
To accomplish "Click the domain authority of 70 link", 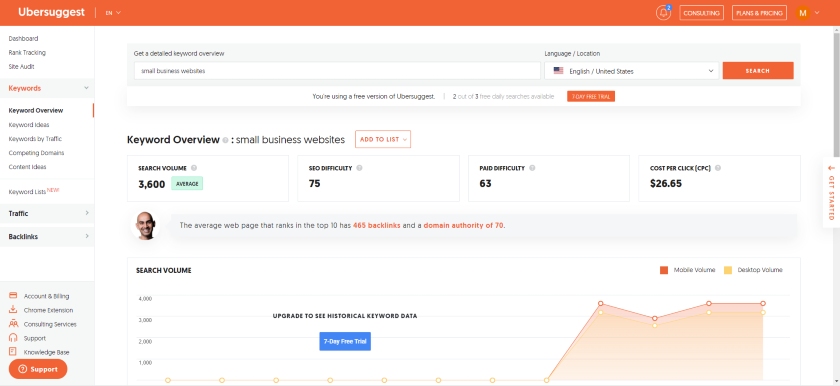I will 463,225.
